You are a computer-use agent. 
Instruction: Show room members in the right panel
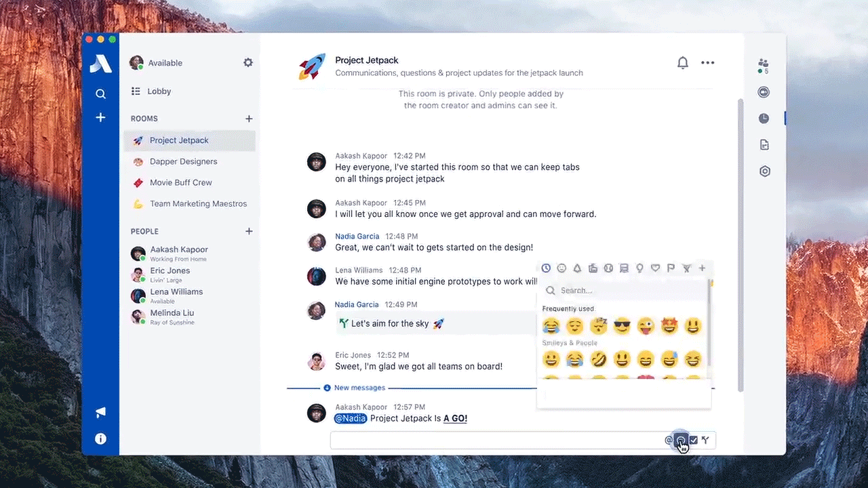[x=764, y=66]
